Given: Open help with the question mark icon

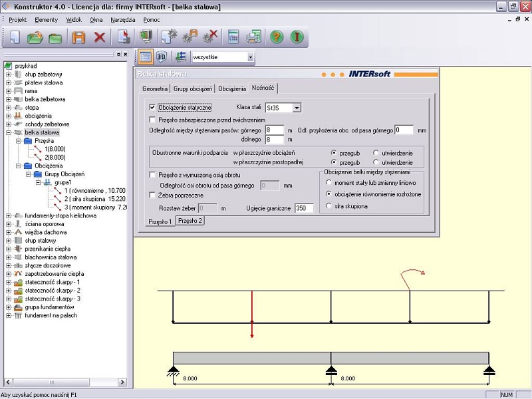Looking at the screenshot, I should click(277, 37).
